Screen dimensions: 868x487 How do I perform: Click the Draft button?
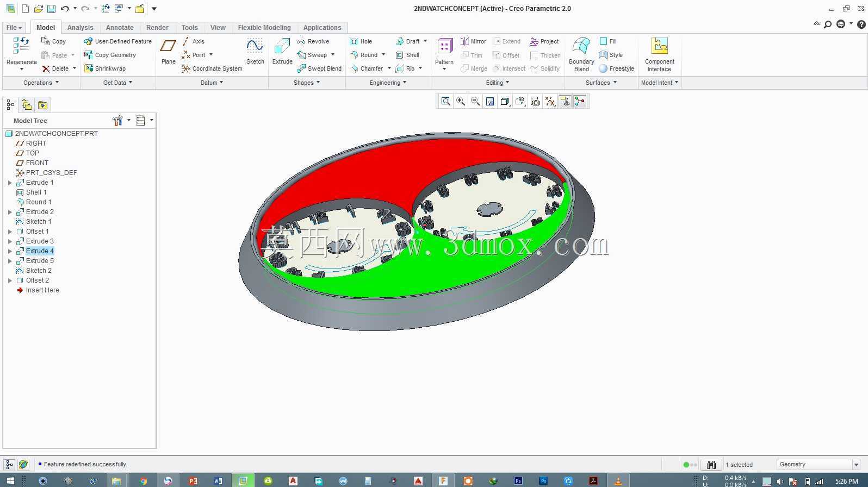407,41
